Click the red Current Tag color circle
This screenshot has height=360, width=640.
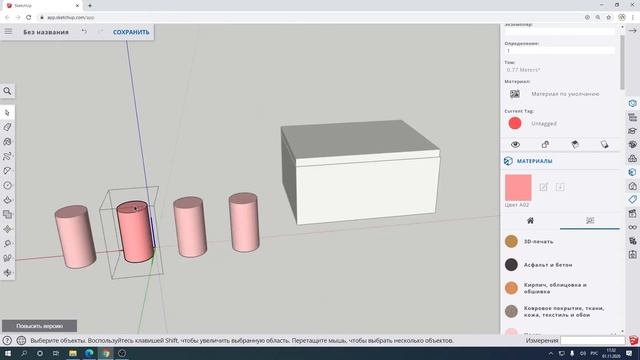point(515,123)
